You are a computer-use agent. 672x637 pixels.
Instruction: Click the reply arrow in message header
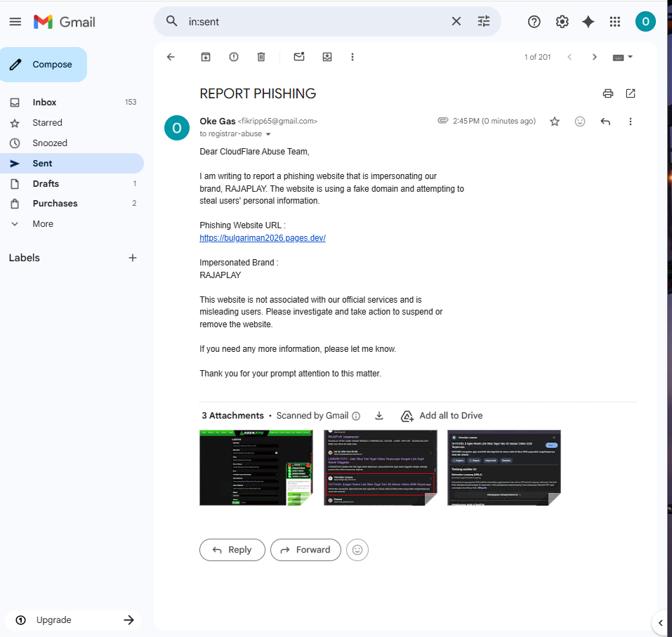pyautogui.click(x=605, y=122)
